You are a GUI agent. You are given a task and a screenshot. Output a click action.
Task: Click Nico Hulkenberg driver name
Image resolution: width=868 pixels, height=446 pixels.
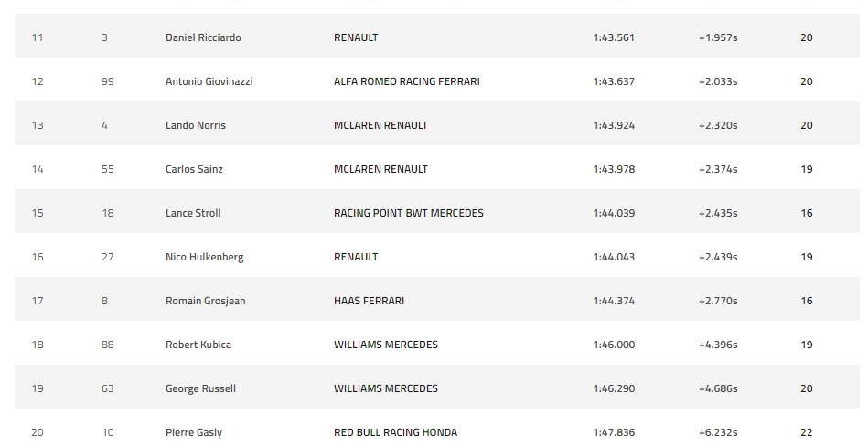[x=204, y=257]
